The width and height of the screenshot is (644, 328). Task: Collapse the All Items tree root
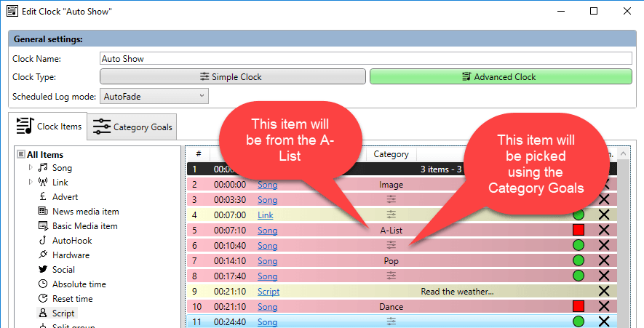(20, 154)
